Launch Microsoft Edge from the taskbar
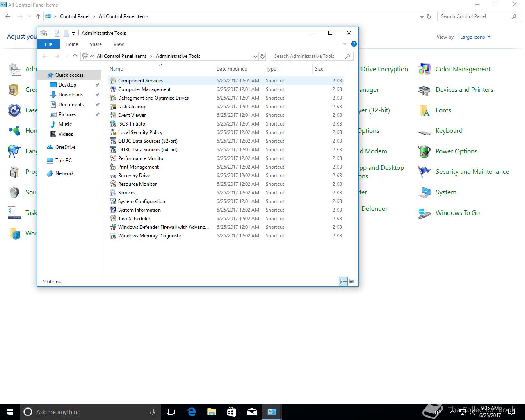525x420 pixels. click(192, 412)
